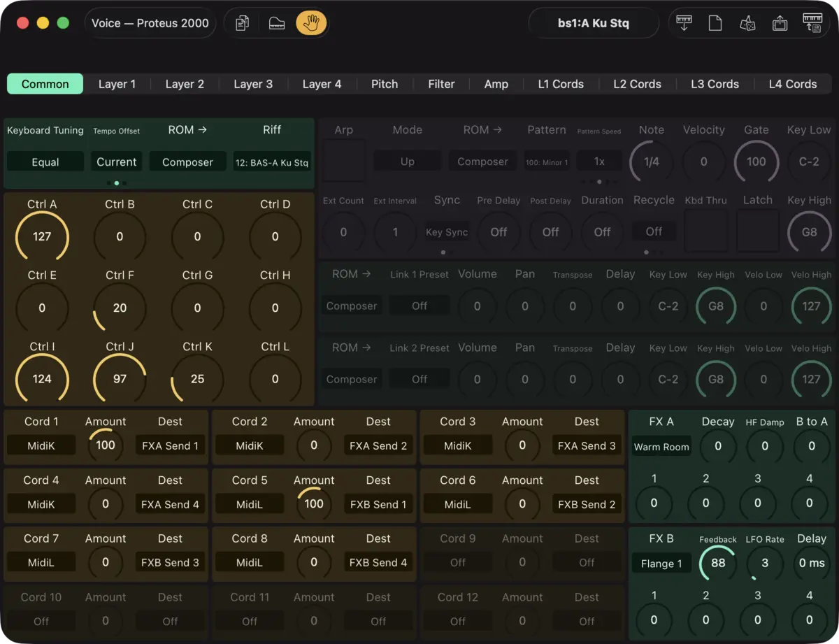Screen dimensions: 839x644
Task: Create a new blank patch page icon
Action: [715, 23]
